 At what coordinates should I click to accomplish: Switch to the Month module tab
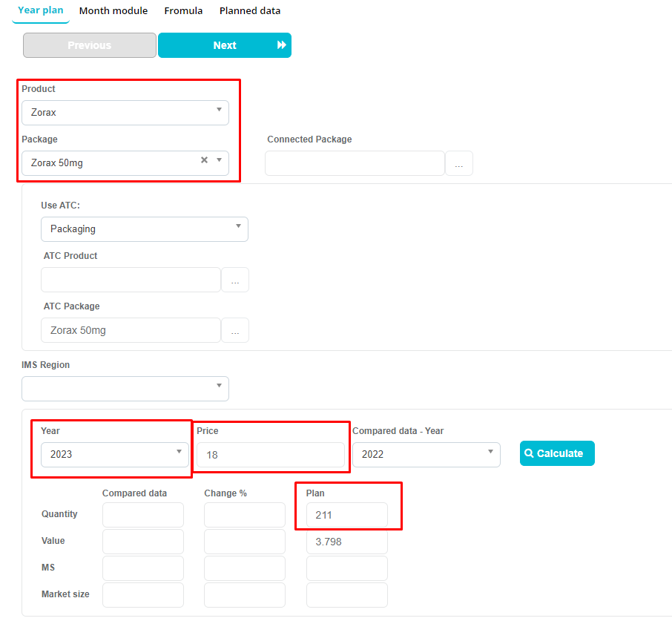[113, 11]
